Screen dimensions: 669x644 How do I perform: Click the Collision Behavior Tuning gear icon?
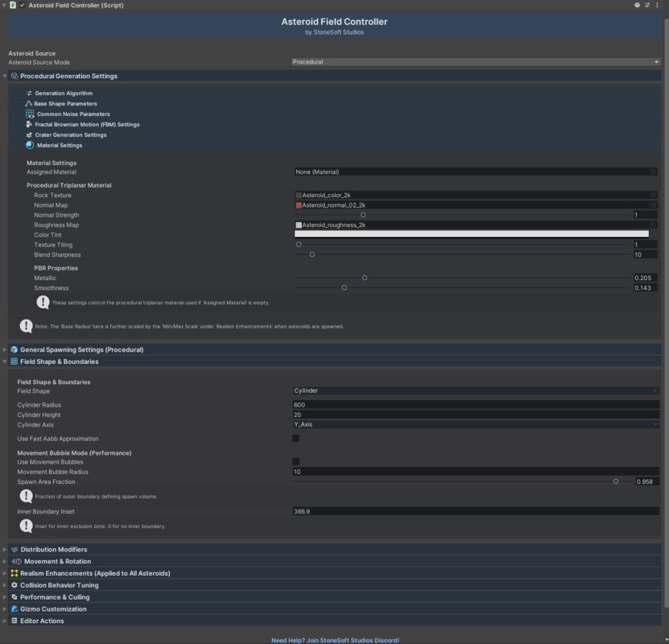(14, 585)
